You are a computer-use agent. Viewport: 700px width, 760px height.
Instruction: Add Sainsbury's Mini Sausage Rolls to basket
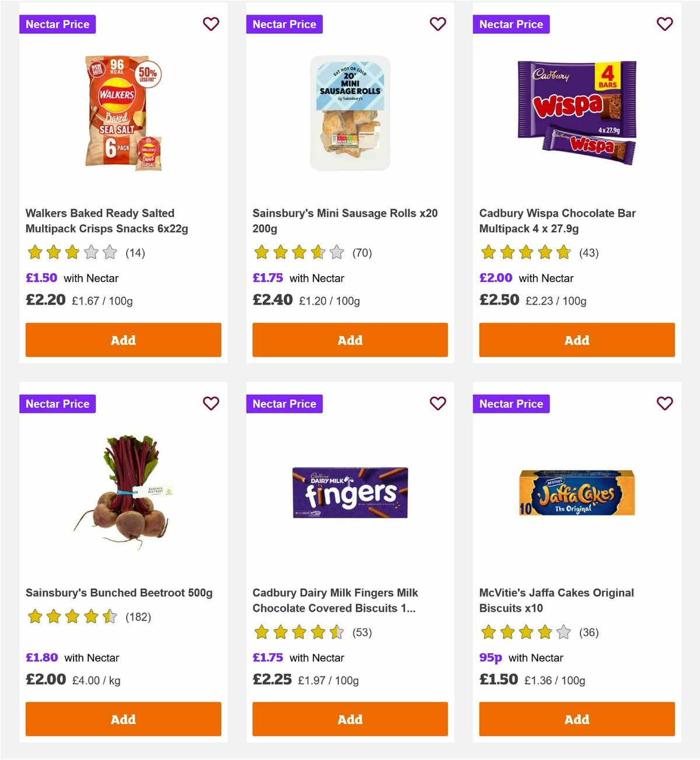pyautogui.click(x=350, y=340)
